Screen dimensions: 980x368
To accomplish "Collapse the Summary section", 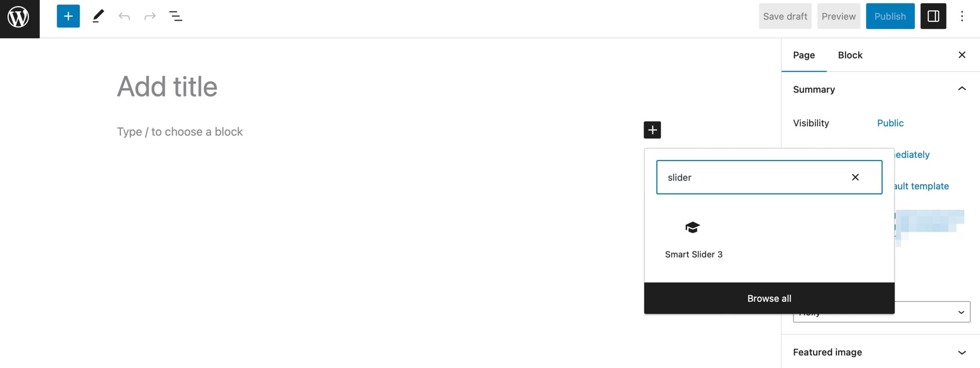I will [962, 89].
